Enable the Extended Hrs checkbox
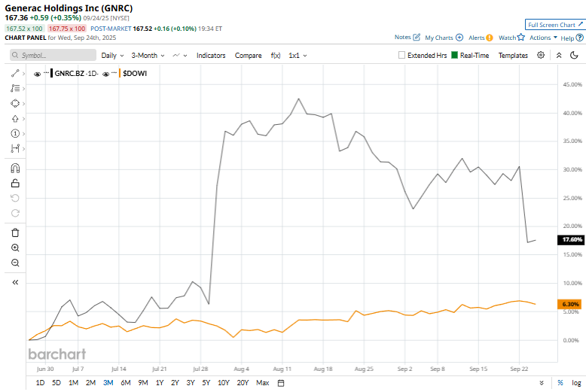This screenshot has width=586, height=392. coord(401,55)
